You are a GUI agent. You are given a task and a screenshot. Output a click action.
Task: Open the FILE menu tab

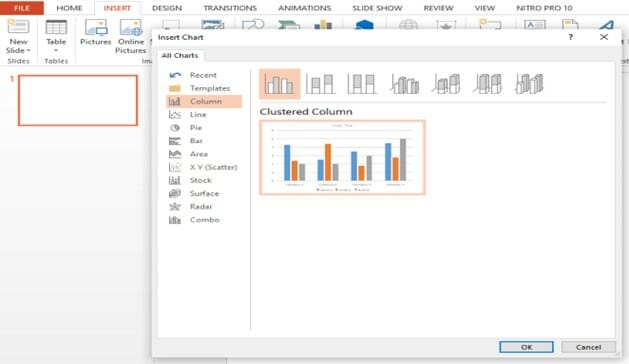point(22,8)
